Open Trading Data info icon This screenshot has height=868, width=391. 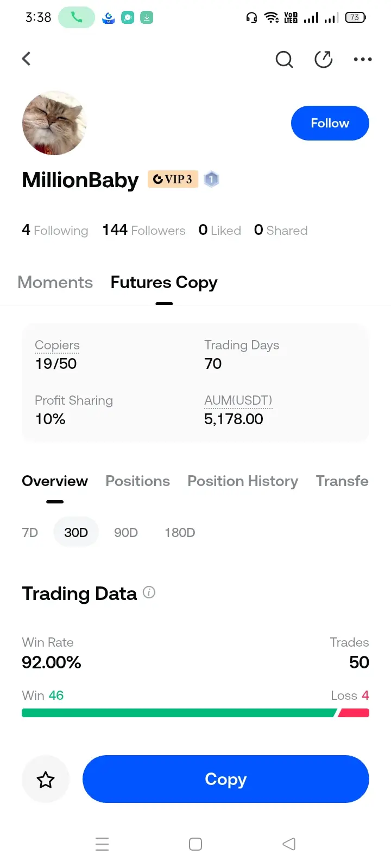(x=149, y=592)
